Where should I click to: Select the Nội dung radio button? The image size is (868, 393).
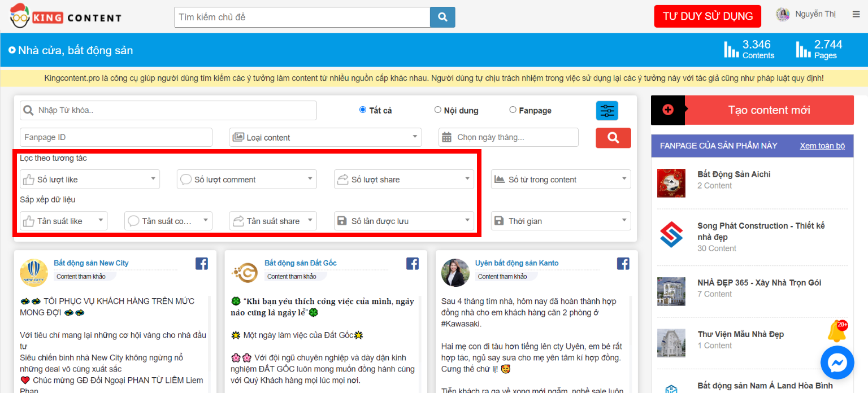pos(438,110)
